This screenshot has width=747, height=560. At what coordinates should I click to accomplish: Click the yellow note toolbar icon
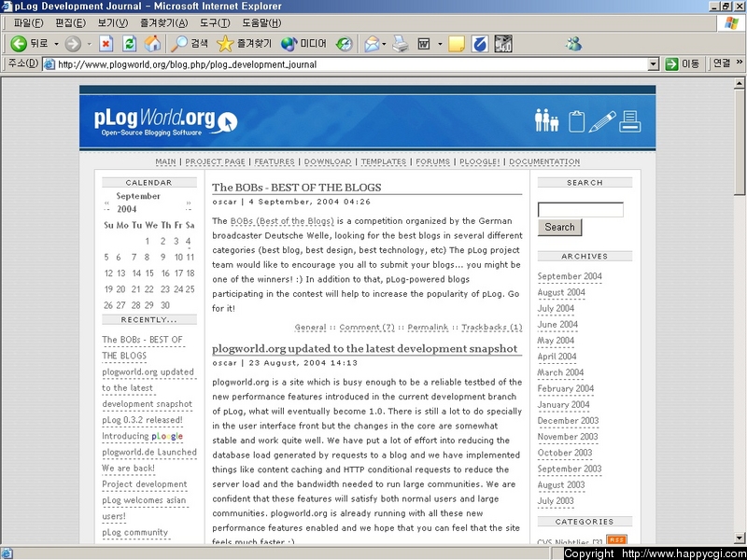(457, 44)
